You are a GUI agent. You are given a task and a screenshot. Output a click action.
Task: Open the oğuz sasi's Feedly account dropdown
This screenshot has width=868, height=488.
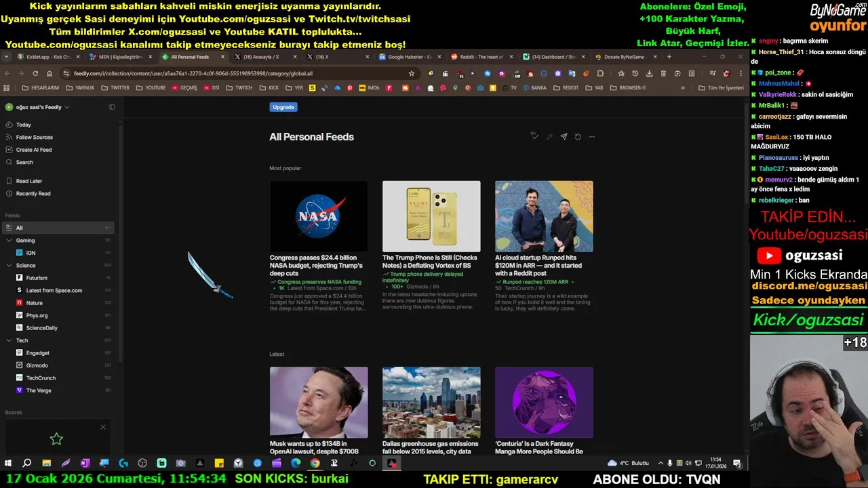38,107
